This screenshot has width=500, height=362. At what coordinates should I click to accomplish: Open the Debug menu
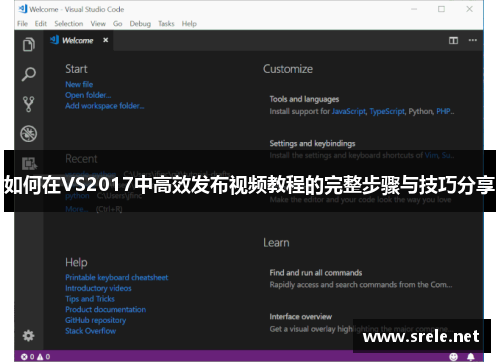140,24
